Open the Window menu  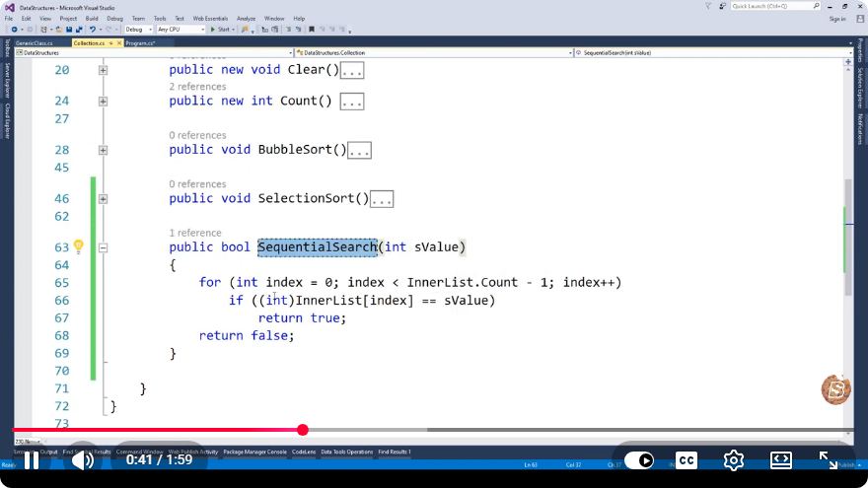click(274, 19)
